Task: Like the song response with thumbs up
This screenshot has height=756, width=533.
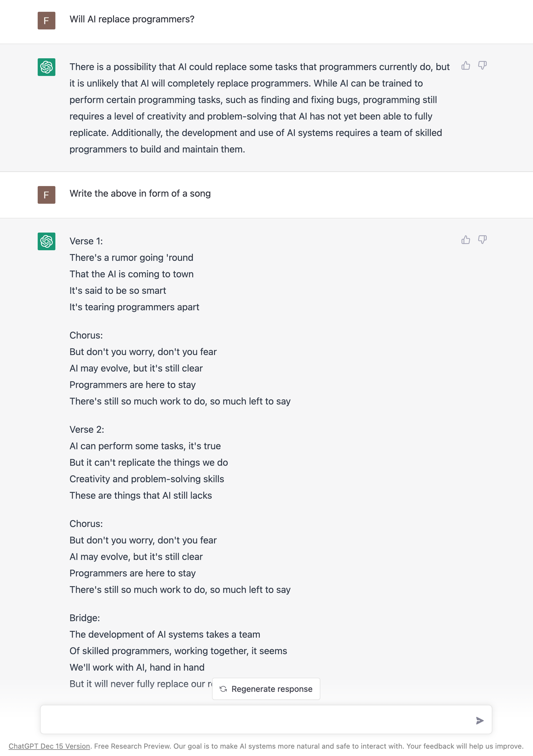Action: [465, 240]
